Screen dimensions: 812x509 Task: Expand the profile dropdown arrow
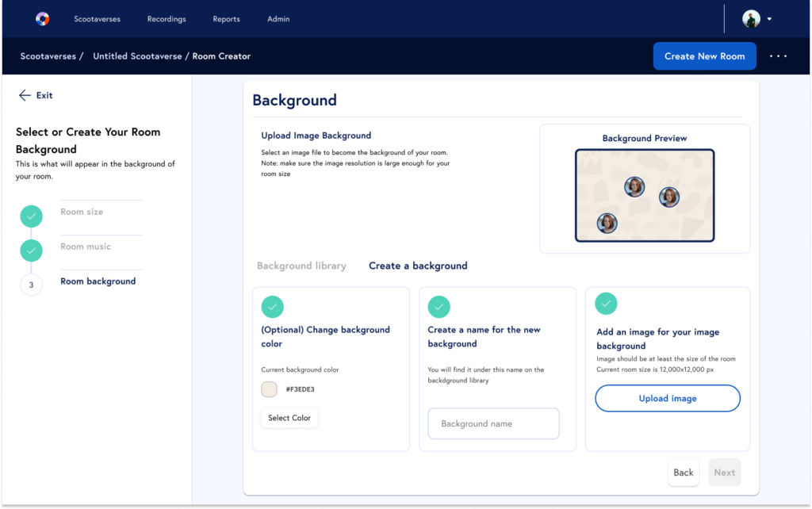pyautogui.click(x=769, y=19)
